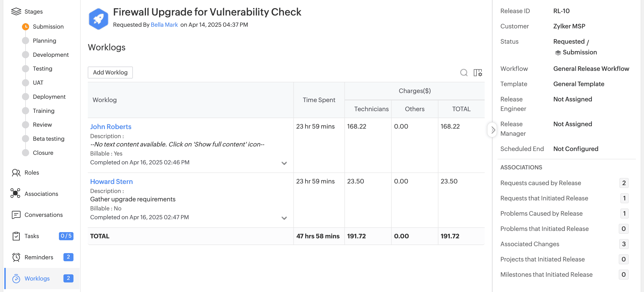The width and height of the screenshot is (644, 292).
Task: Click the worklog search magnifier icon
Action: click(463, 73)
